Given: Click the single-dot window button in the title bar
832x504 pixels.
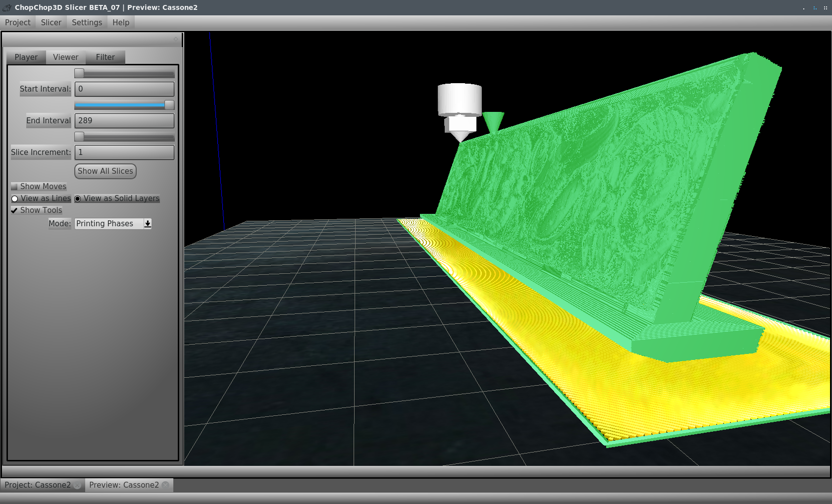Looking at the screenshot, I should [804, 8].
